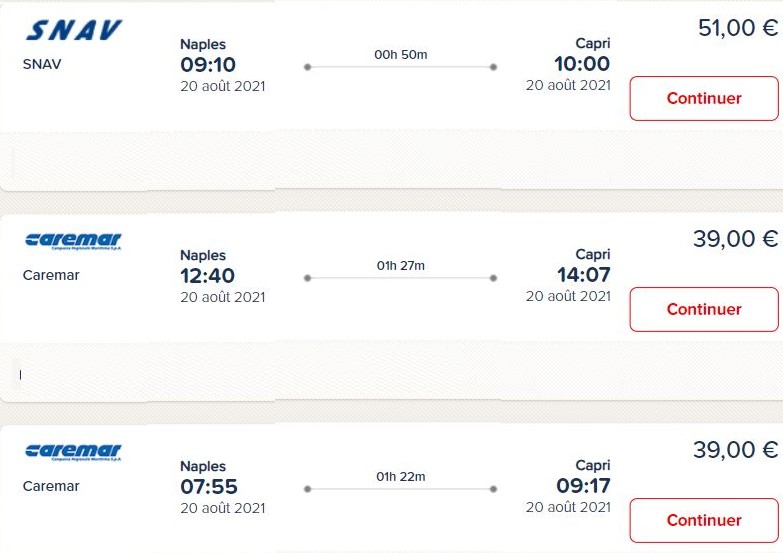The image size is (783, 553).
Task: Select the 12:40 Naples departure time
Action: click(x=208, y=275)
